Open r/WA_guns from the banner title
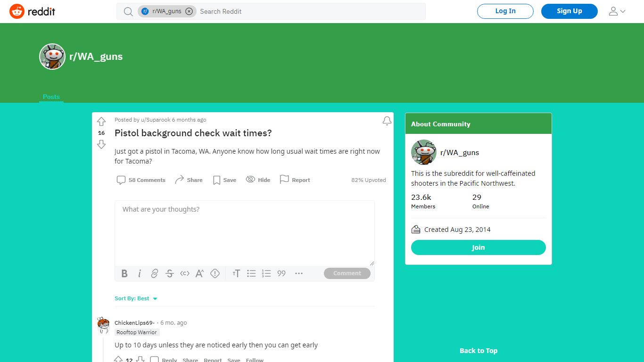The width and height of the screenshot is (644, 362). pyautogui.click(x=96, y=57)
